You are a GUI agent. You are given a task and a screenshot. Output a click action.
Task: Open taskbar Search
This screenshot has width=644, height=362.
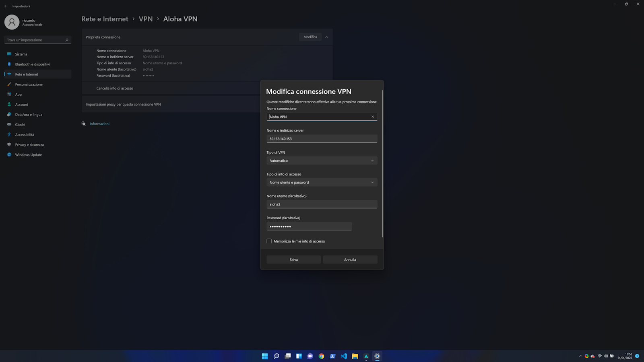[277, 356]
